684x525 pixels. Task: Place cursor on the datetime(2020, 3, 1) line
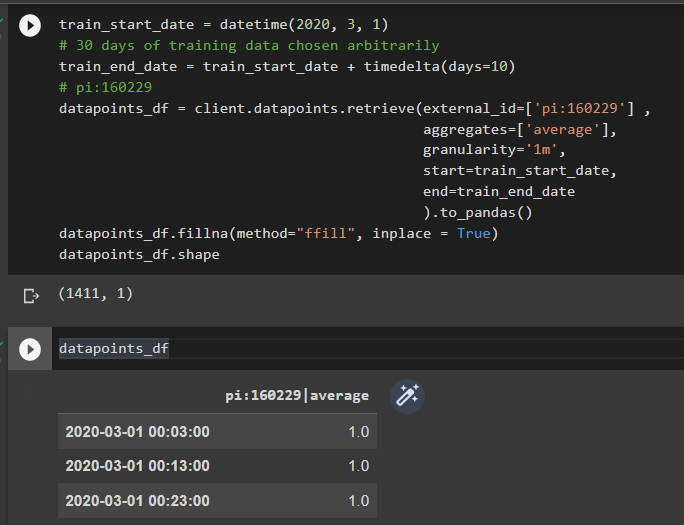(223, 24)
